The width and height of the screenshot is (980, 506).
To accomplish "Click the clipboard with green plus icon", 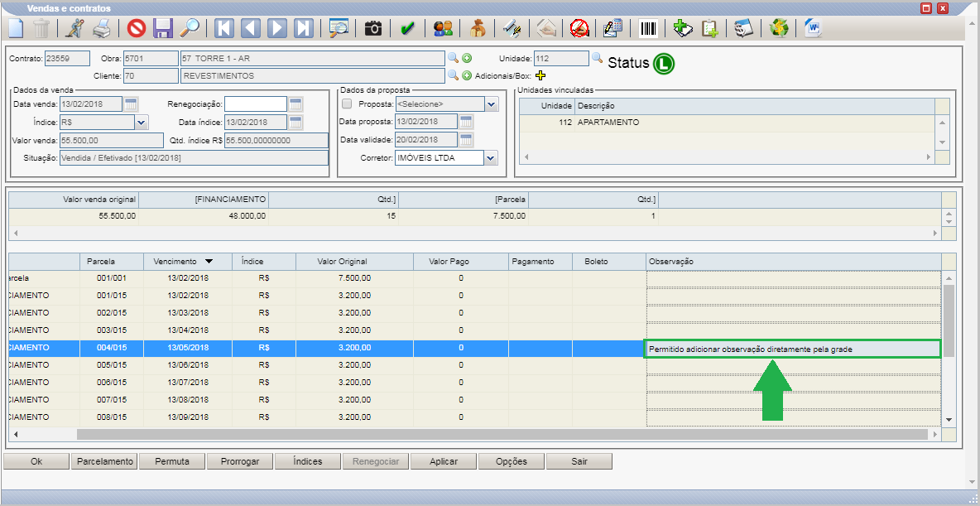I will (709, 28).
